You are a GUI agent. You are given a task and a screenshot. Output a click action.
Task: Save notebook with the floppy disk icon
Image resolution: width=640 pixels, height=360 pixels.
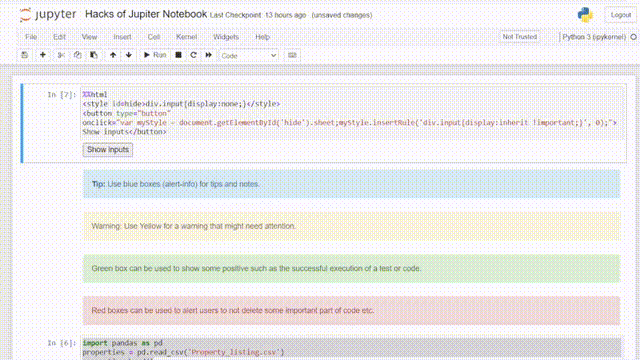(25, 55)
